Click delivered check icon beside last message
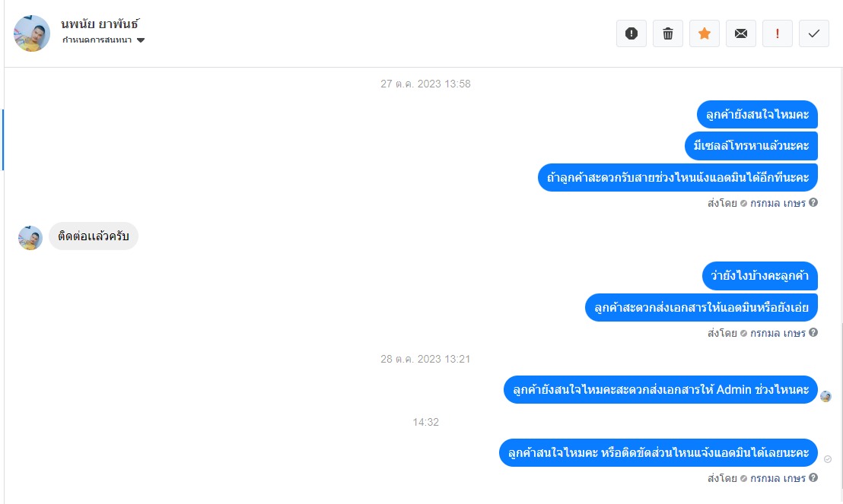Screen dimensions: 843x504 click(x=828, y=459)
